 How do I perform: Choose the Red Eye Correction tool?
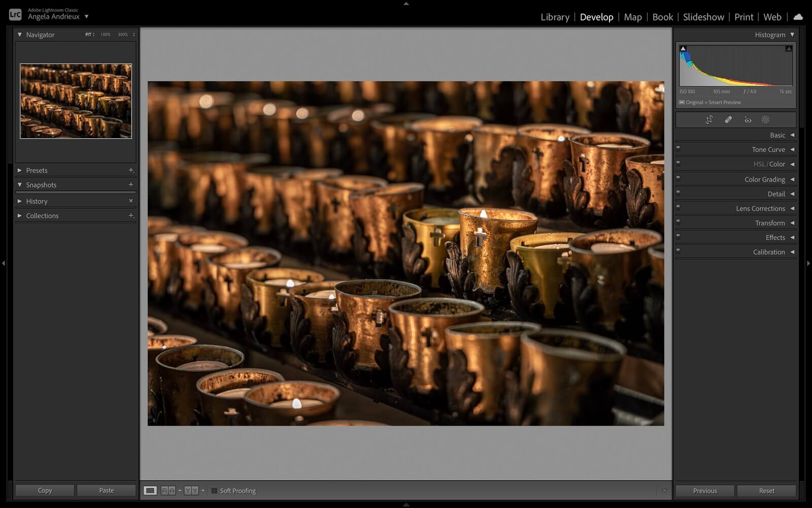pyautogui.click(x=748, y=120)
